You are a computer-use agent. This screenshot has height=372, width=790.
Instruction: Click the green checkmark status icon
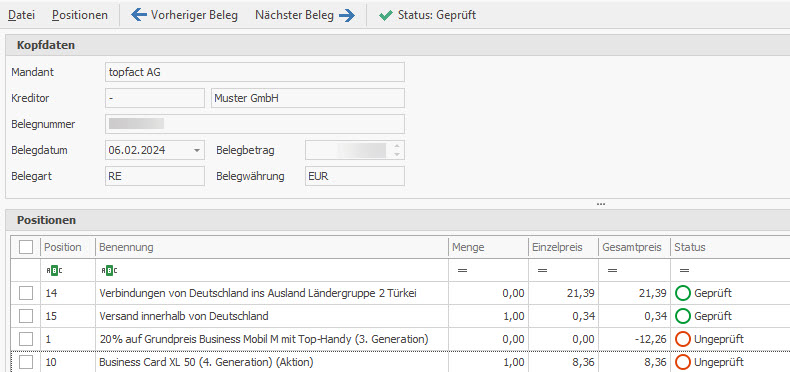click(x=385, y=16)
